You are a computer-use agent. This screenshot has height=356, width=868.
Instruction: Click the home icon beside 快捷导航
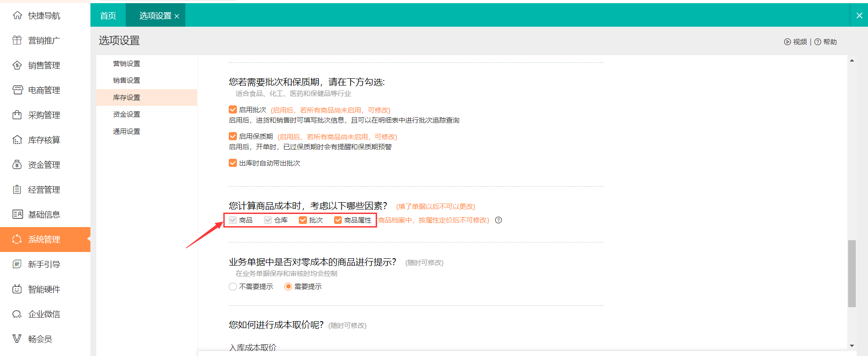(x=17, y=15)
